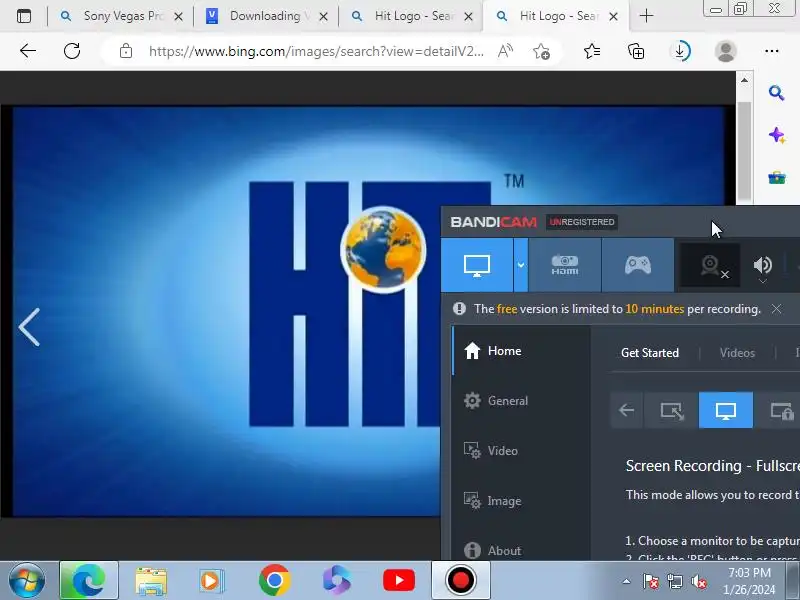
Task: Open the muted volume tray icon
Action: (x=698, y=582)
